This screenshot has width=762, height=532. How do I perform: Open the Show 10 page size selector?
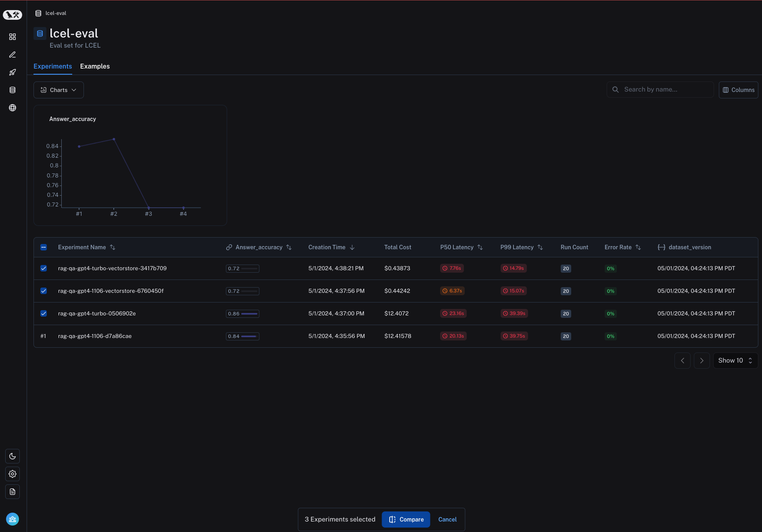tap(735, 361)
